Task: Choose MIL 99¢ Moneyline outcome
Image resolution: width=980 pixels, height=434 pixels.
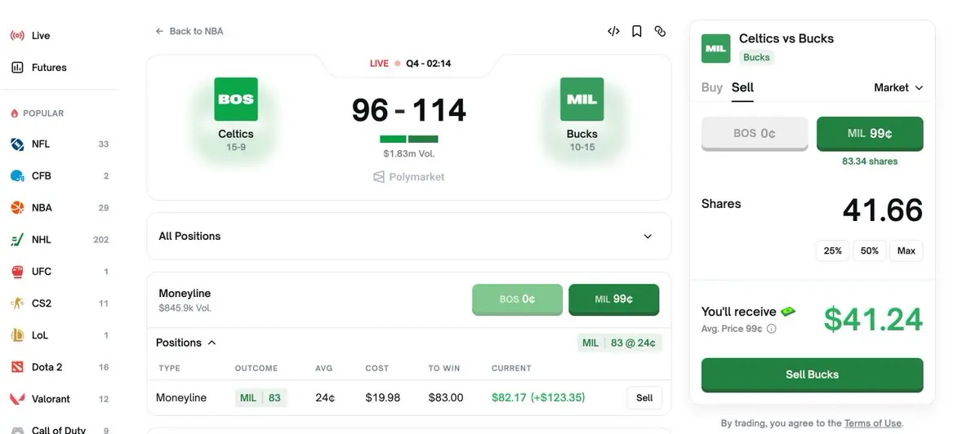Action: coord(613,299)
